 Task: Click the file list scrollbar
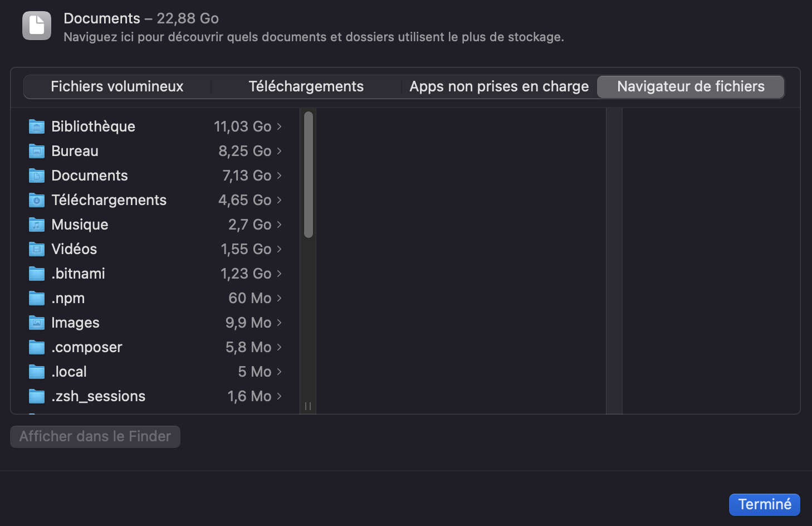pyautogui.click(x=307, y=173)
